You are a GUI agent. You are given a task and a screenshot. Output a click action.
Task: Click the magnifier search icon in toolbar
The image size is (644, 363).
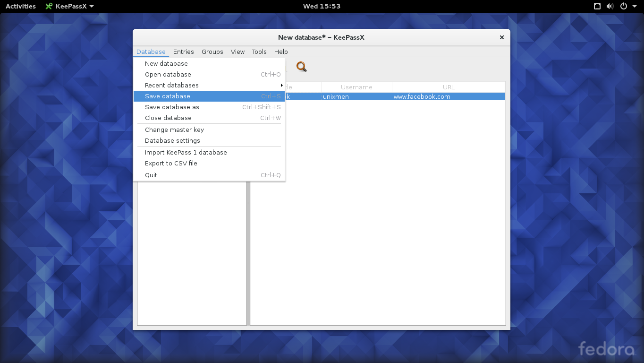click(301, 67)
